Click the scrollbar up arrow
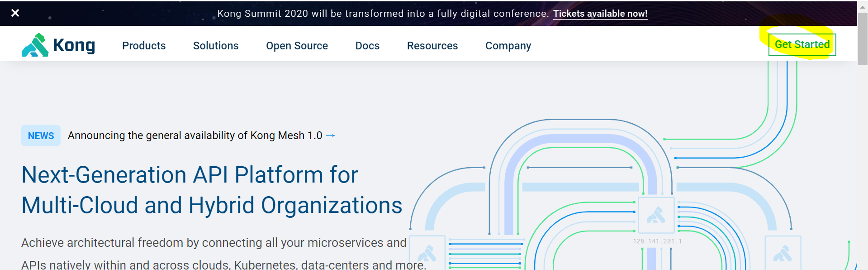Screen dimensions: 868x270 pyautogui.click(x=863, y=7)
